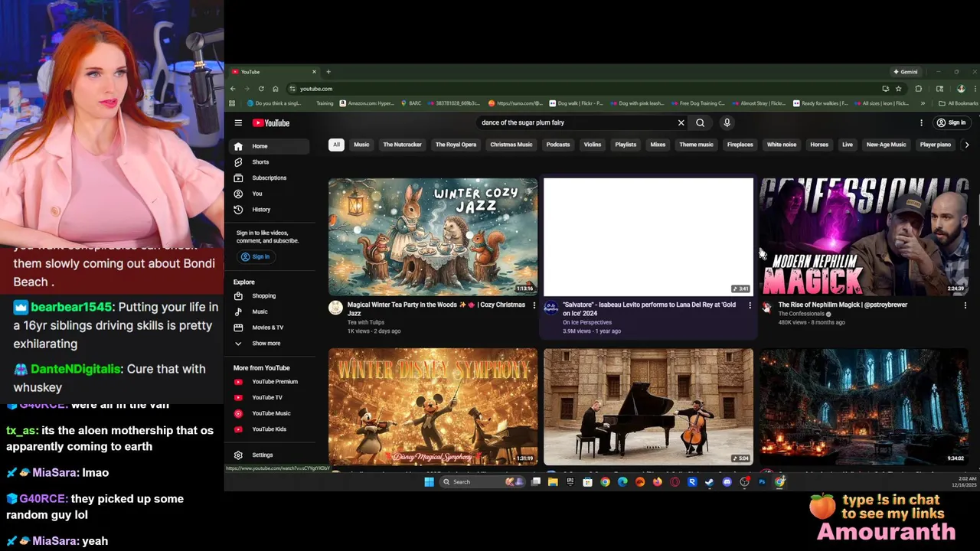Open YouTube TV link

coord(268,397)
